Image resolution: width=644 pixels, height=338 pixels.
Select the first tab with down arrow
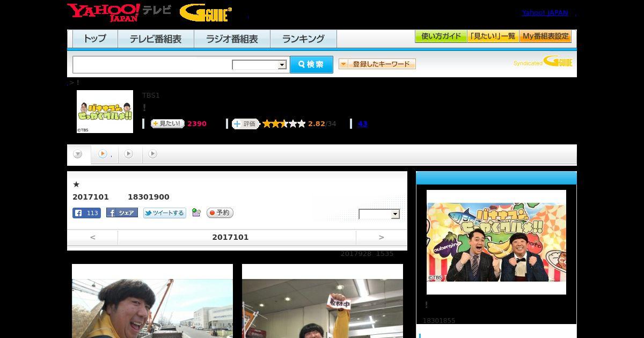[78, 155]
